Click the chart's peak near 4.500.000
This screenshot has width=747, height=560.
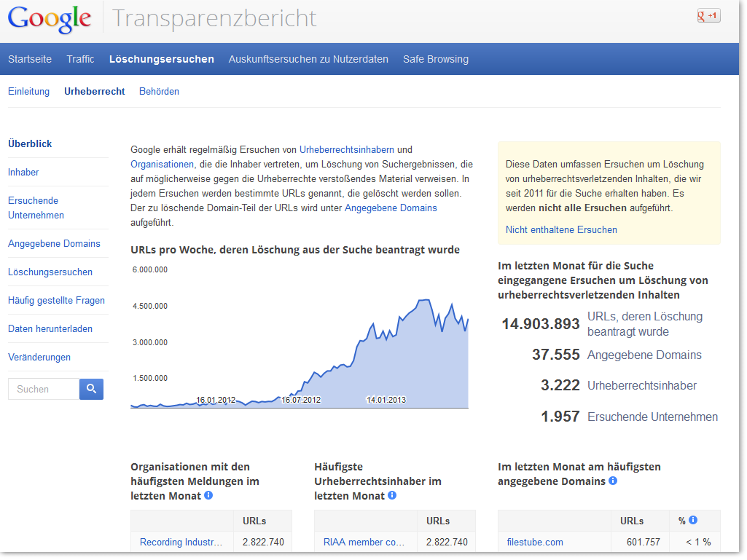tap(424, 301)
